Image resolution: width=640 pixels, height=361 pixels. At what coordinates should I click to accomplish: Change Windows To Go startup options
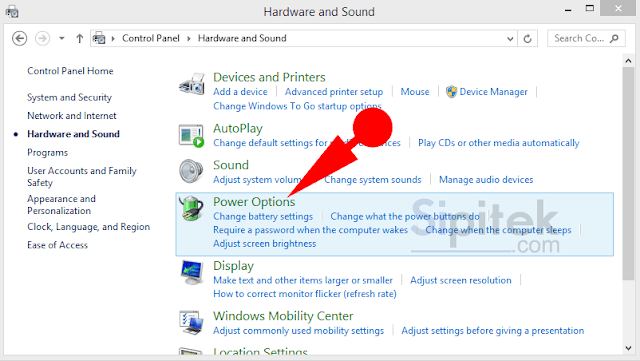point(297,106)
